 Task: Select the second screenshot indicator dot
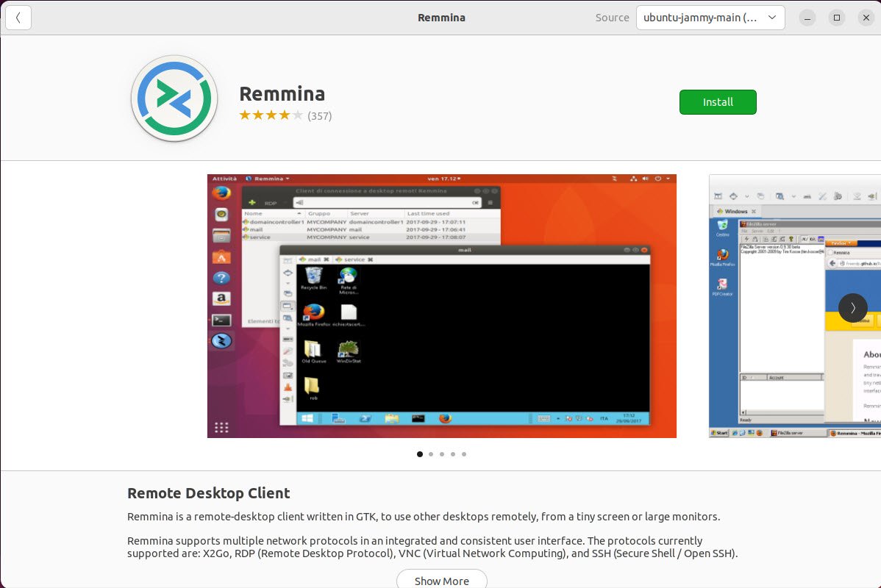(431, 454)
